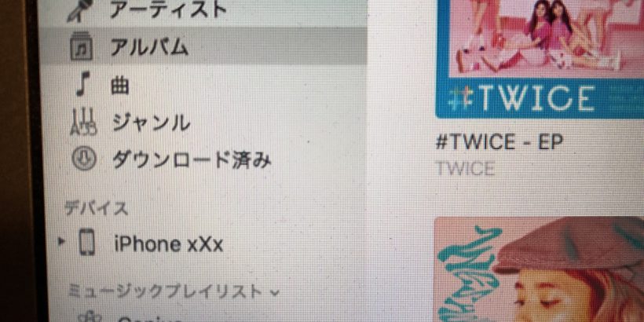Show the 曲 songs list
Image resolution: width=644 pixels, height=322 pixels.
coord(119,86)
